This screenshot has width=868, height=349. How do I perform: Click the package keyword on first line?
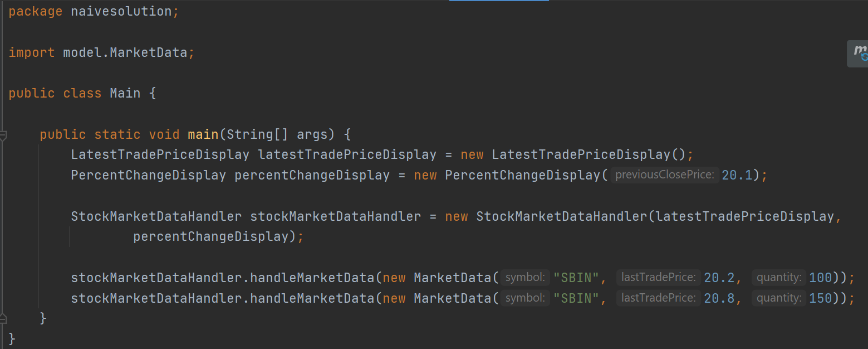[35, 11]
